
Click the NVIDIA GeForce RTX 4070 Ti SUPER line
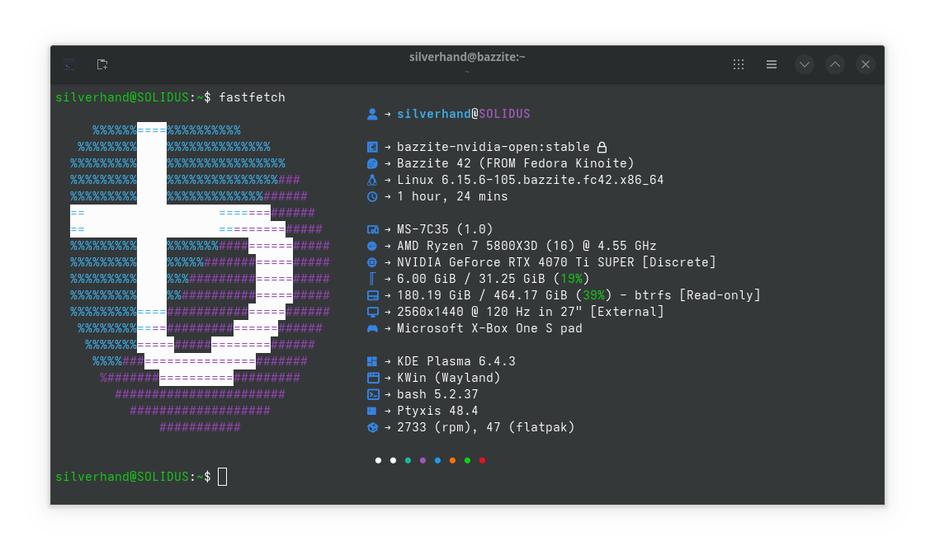click(556, 262)
